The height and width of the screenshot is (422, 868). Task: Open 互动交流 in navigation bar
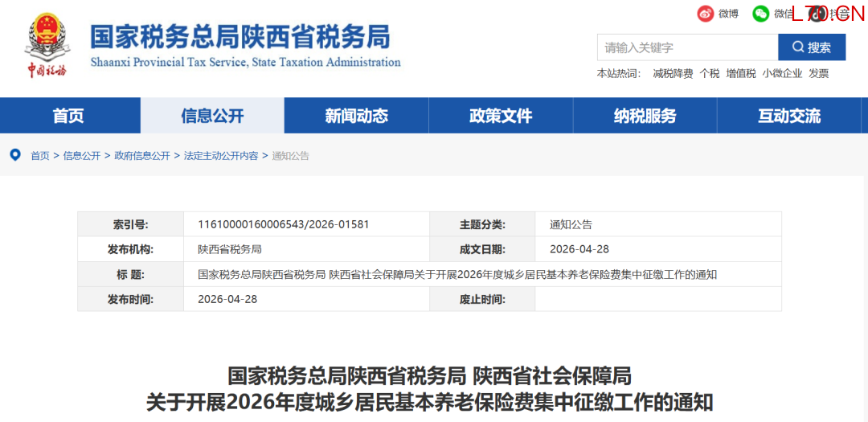pyautogui.click(x=789, y=116)
